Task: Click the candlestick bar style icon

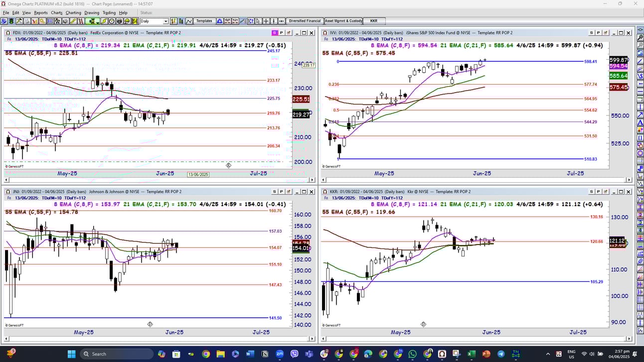Action: pos(181,21)
